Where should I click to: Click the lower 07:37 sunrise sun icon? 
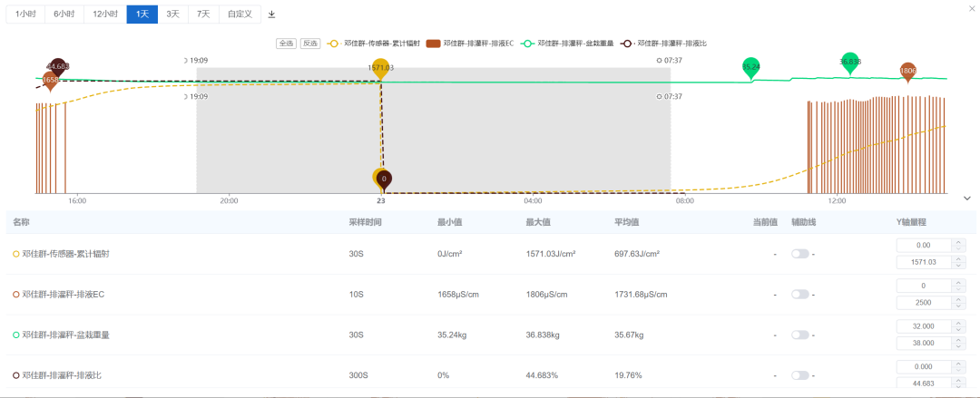click(x=659, y=97)
